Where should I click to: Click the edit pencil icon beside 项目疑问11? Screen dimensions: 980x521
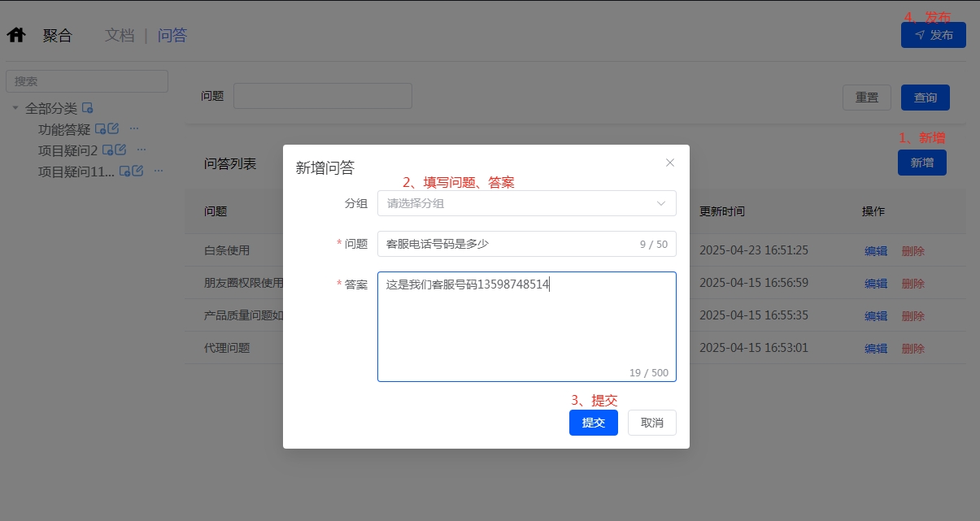(138, 171)
